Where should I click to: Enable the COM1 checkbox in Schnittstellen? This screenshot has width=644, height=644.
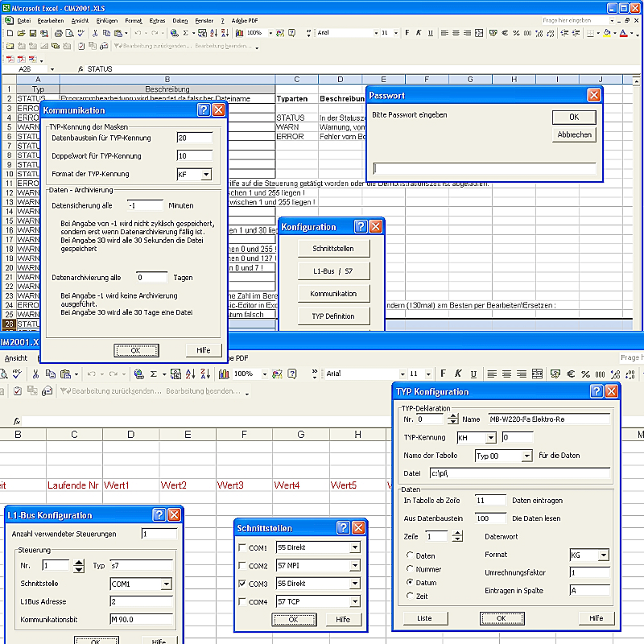tap(242, 548)
